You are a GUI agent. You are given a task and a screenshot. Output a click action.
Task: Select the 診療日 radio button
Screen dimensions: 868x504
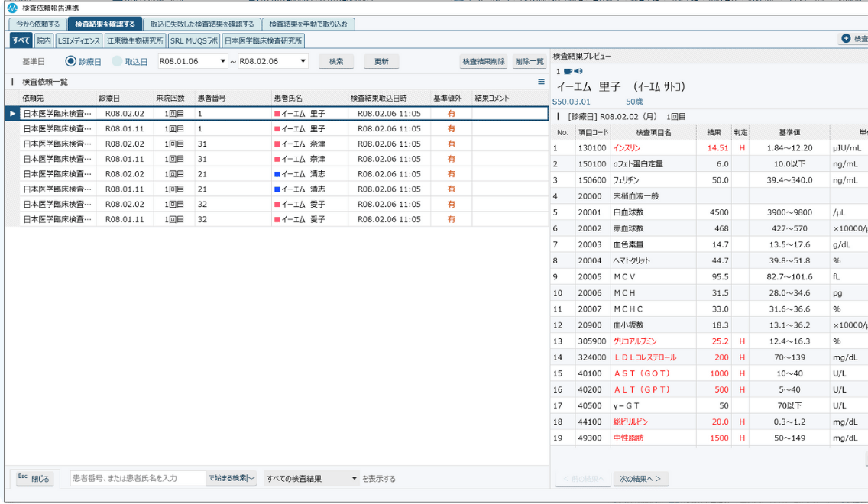[71, 61]
